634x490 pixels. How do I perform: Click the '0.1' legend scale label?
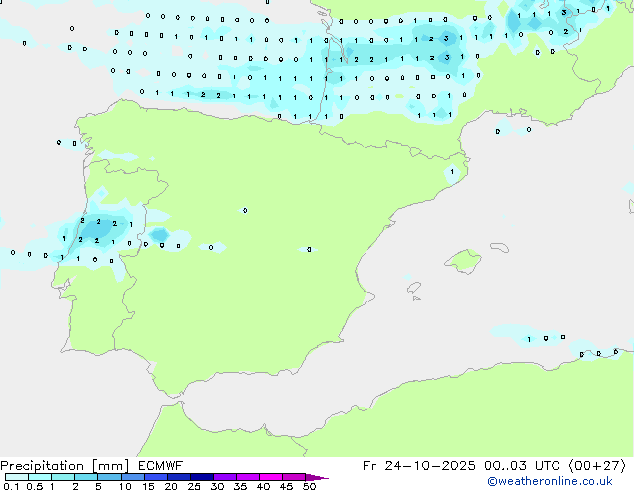[11, 486]
